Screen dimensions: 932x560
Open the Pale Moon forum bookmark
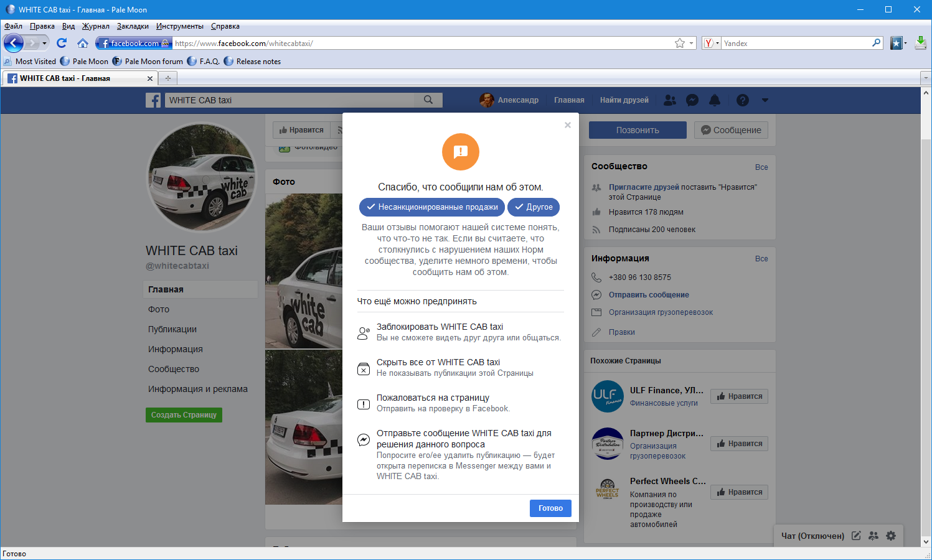click(148, 62)
